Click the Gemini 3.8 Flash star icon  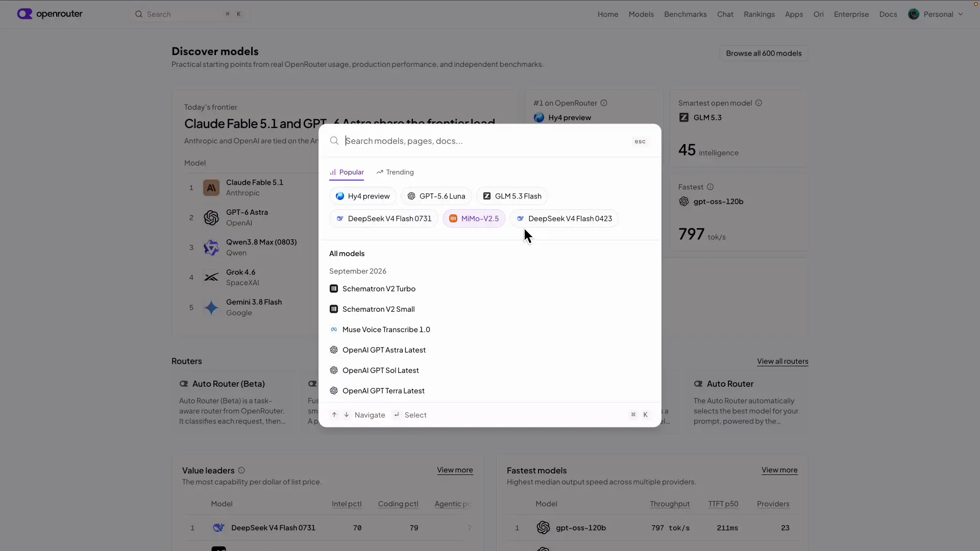(211, 308)
